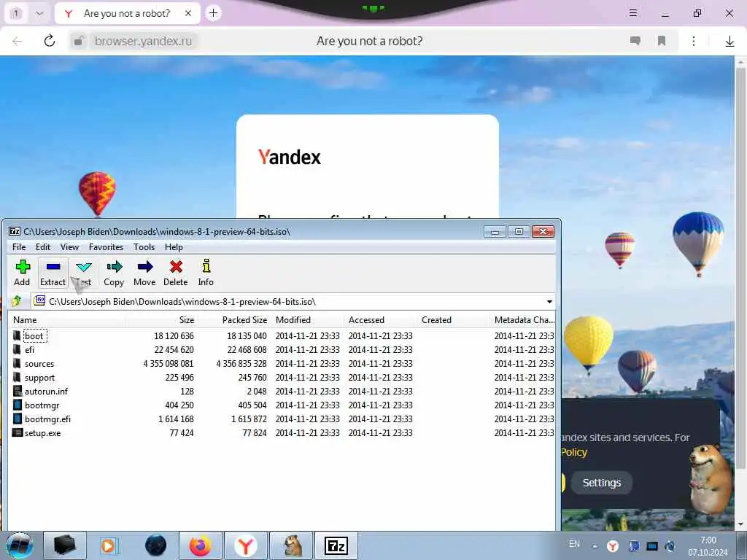Select the support folder
Image resolution: width=747 pixels, height=560 pixels.
tap(281, 378)
